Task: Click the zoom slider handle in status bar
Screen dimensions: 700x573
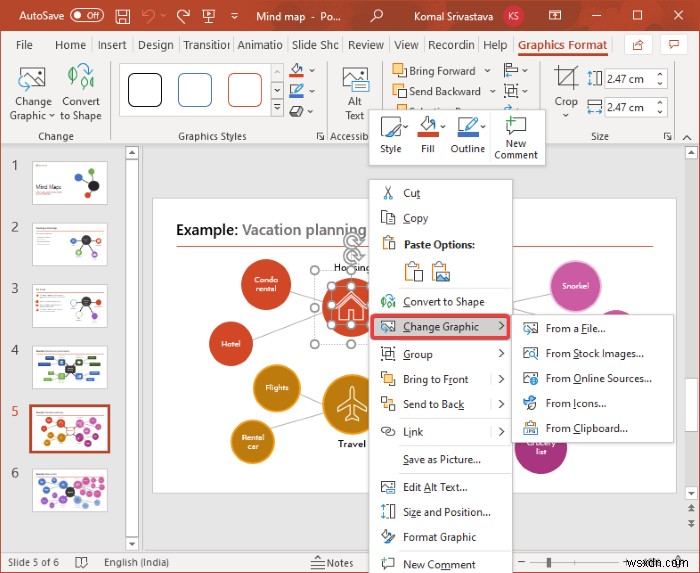Action: [549, 562]
